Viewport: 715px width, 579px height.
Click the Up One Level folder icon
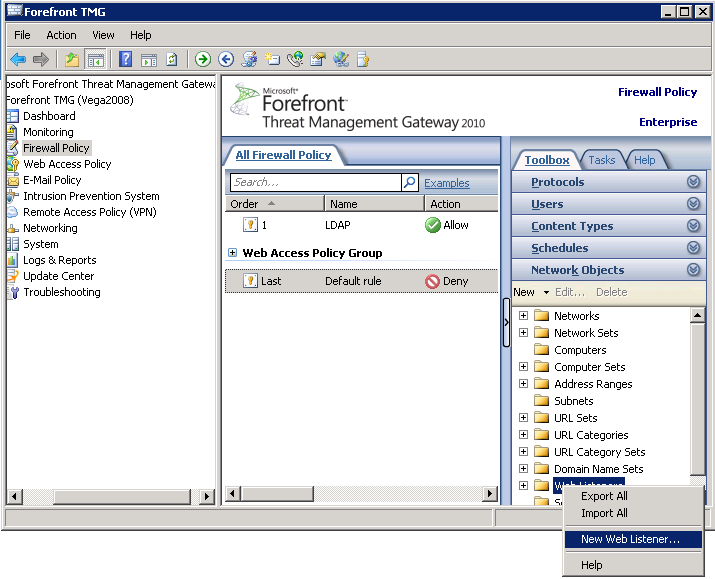[72, 60]
